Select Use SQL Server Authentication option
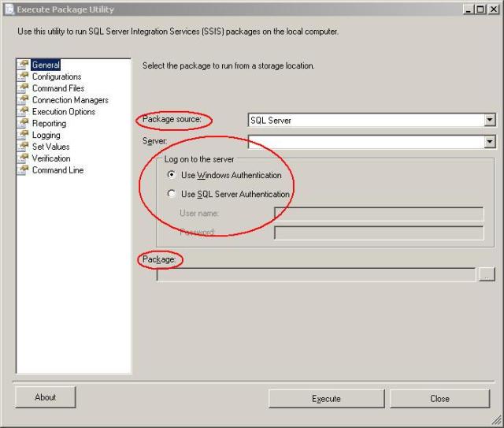This screenshot has height=428, width=504. (x=172, y=195)
